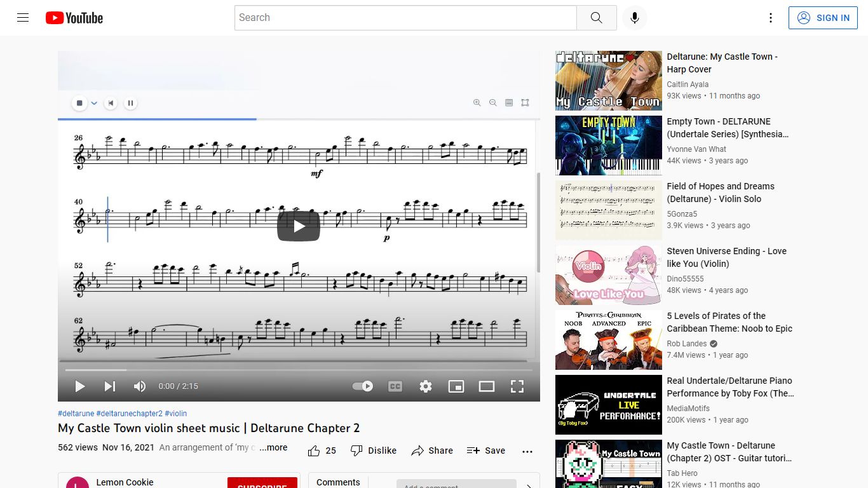The height and width of the screenshot is (488, 868).
Task: Open the Empty Town DELTARUNE thumbnail
Action: pos(609,146)
